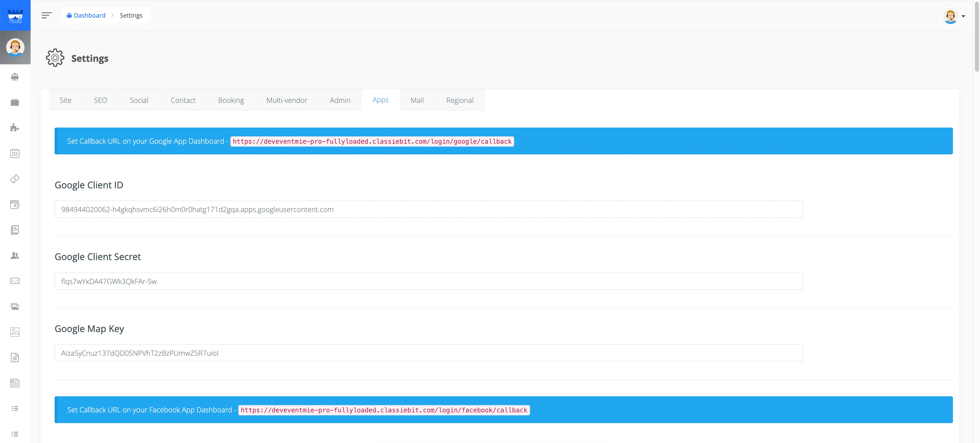Toggle sidebar with the hamburger menu icon
Image resolution: width=980 pixels, height=443 pixels.
coord(46,15)
